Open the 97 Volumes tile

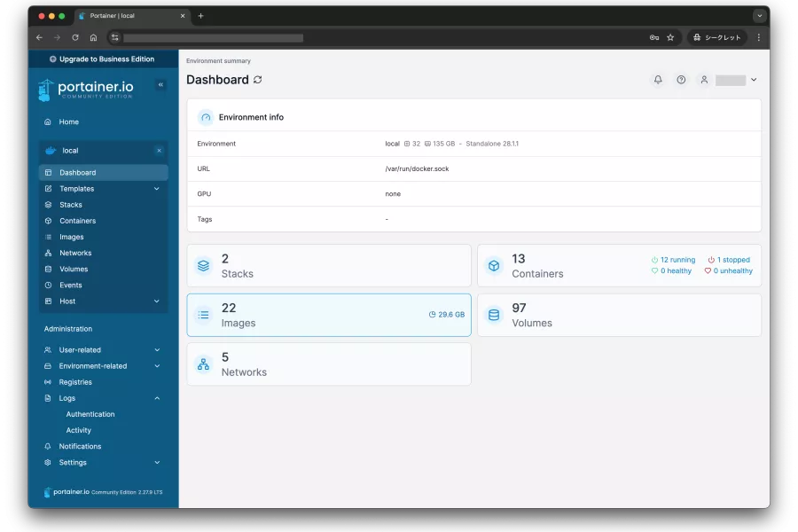(x=620, y=315)
